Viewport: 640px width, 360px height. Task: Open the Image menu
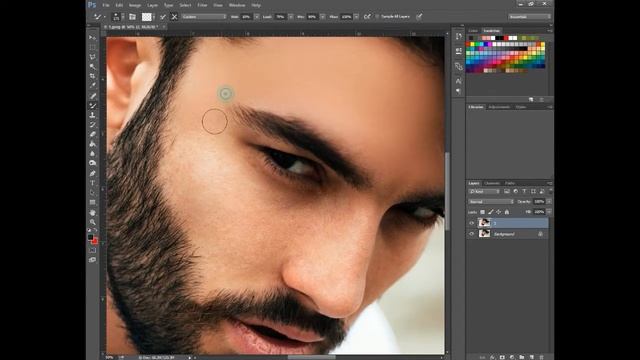pos(135,5)
